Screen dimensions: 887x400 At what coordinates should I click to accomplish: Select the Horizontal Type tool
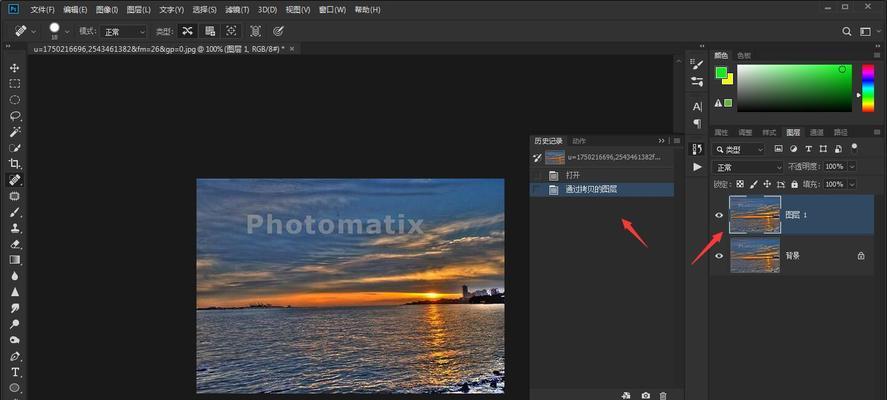click(15, 372)
